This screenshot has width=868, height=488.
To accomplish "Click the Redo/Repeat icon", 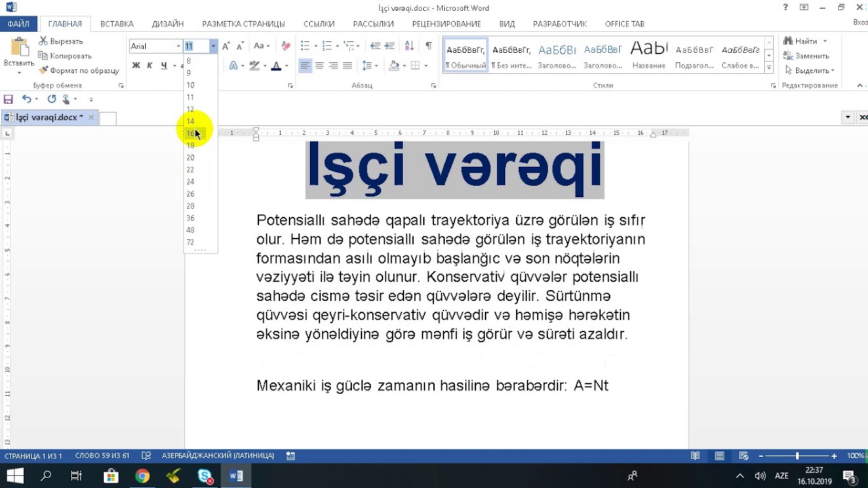I will pos(52,99).
